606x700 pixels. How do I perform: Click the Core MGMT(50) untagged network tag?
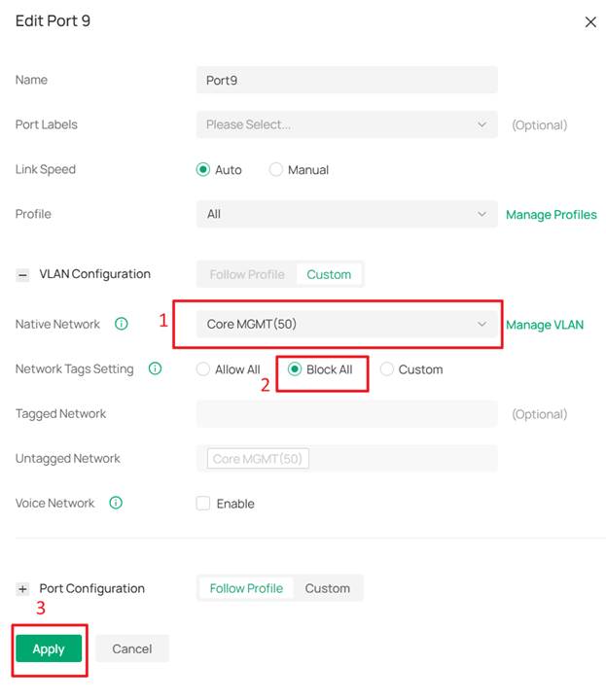coord(258,459)
